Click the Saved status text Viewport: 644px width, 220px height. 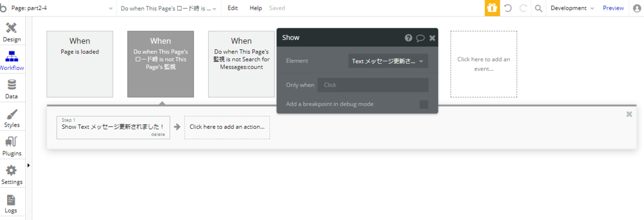pyautogui.click(x=277, y=8)
